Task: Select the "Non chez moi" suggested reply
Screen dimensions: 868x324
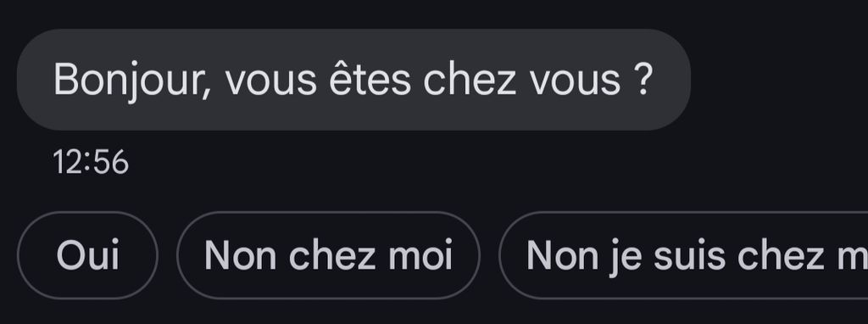Action: pos(328,255)
